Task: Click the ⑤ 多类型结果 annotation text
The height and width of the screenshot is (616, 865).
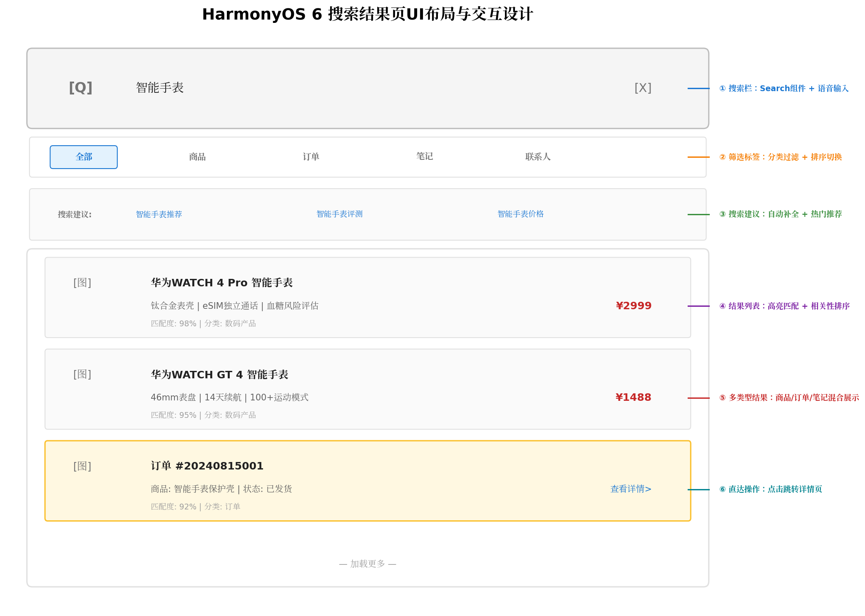Action: tap(789, 397)
